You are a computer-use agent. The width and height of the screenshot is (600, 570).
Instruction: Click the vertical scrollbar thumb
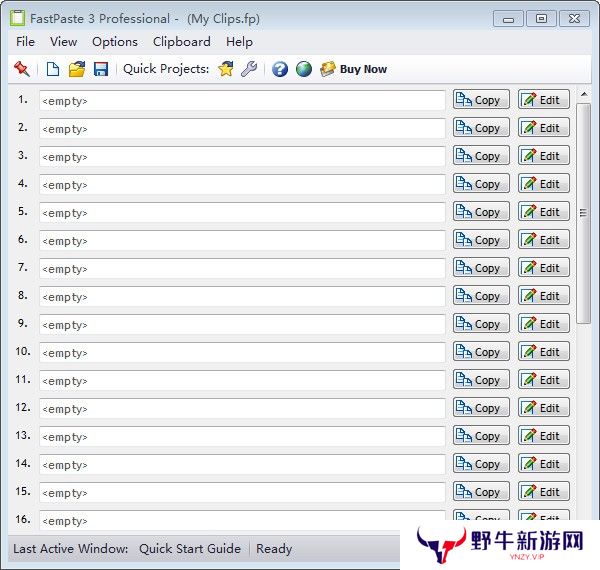[x=584, y=213]
